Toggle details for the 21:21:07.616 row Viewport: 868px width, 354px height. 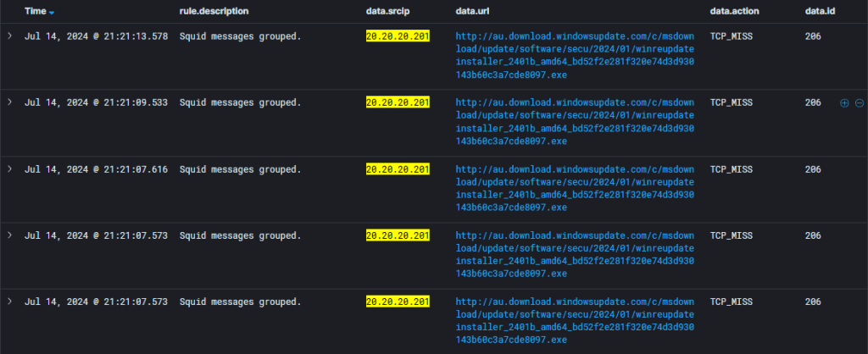pos(10,169)
